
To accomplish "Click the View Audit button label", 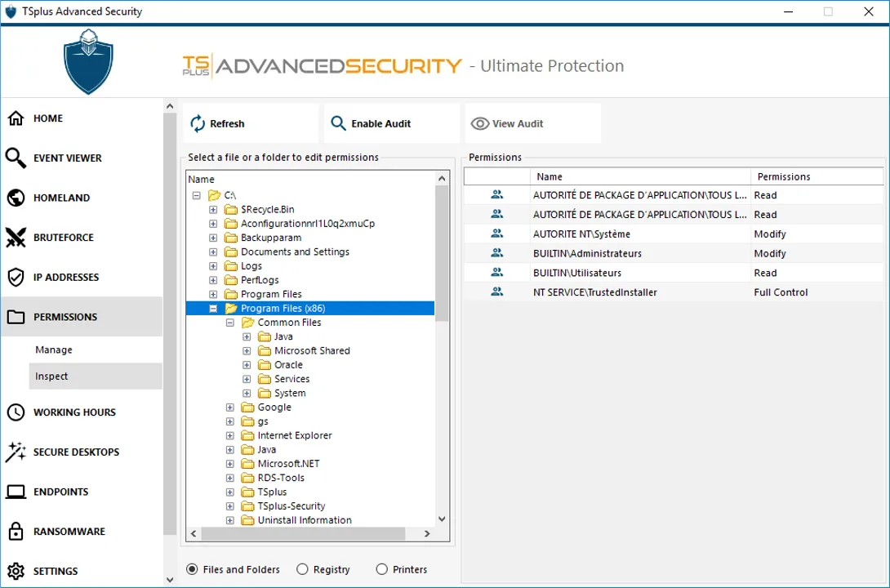I will point(518,123).
